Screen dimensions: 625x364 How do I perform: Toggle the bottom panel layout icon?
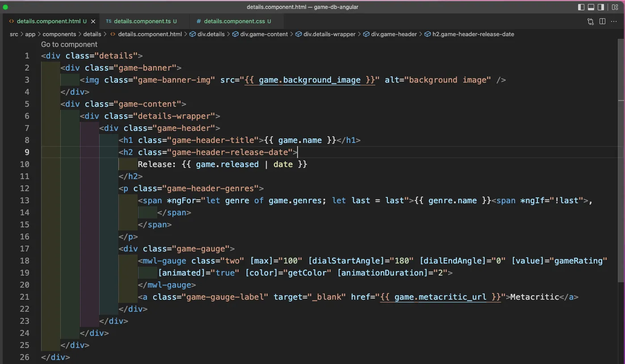pyautogui.click(x=591, y=7)
